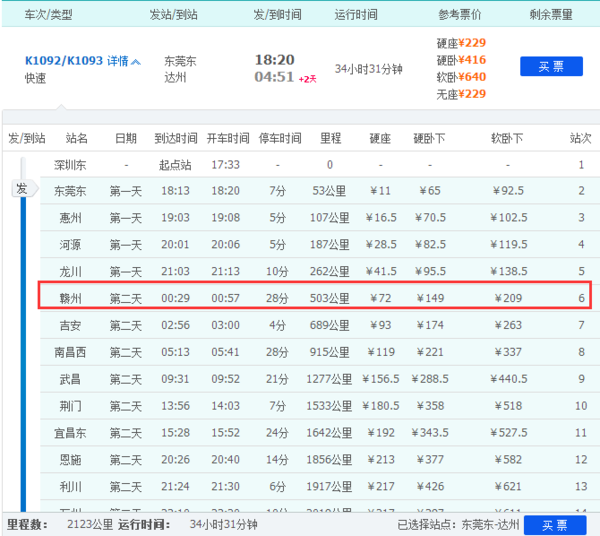Click the 站名 column header
Image resolution: width=600 pixels, height=536 pixels.
coord(76,138)
